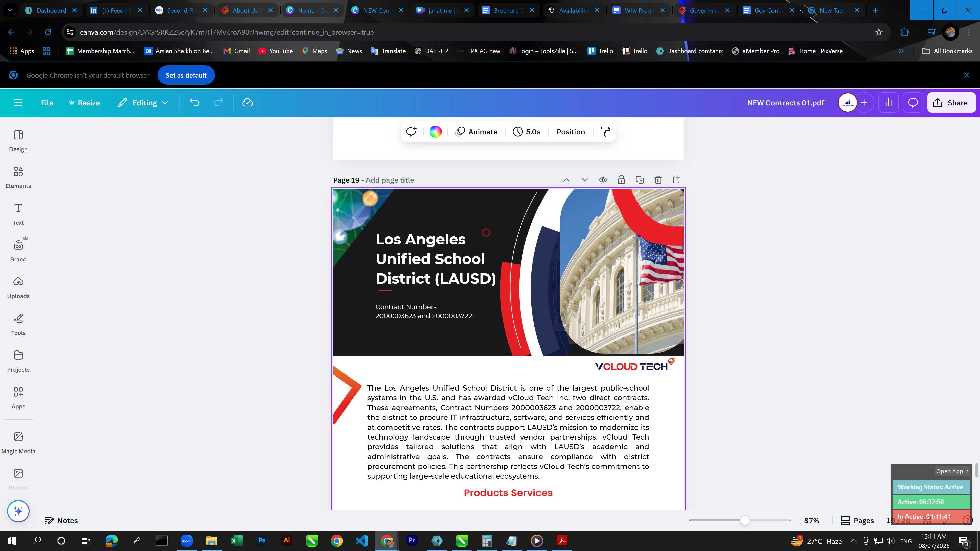Open the Design panel in sidebar
980x551 pixels.
point(18,141)
